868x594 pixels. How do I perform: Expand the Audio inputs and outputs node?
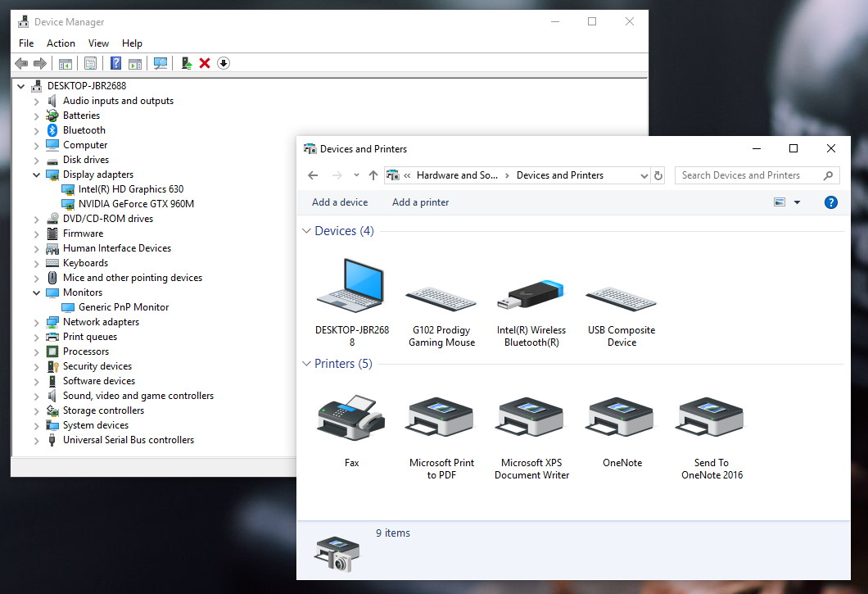(x=37, y=102)
